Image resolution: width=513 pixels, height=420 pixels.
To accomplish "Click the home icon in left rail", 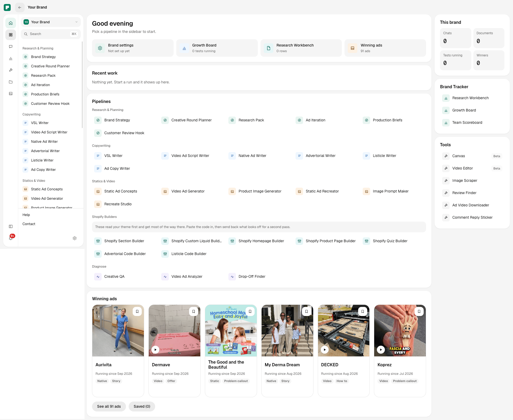I will click(11, 23).
